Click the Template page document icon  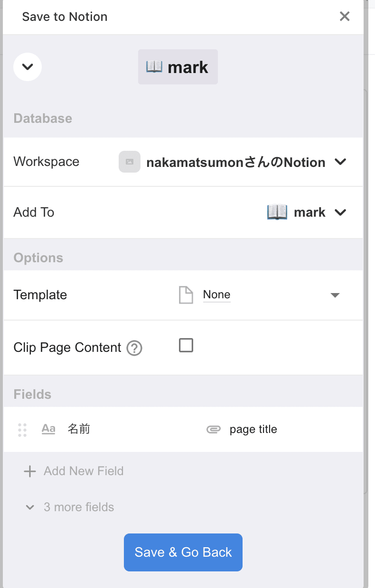(x=186, y=295)
